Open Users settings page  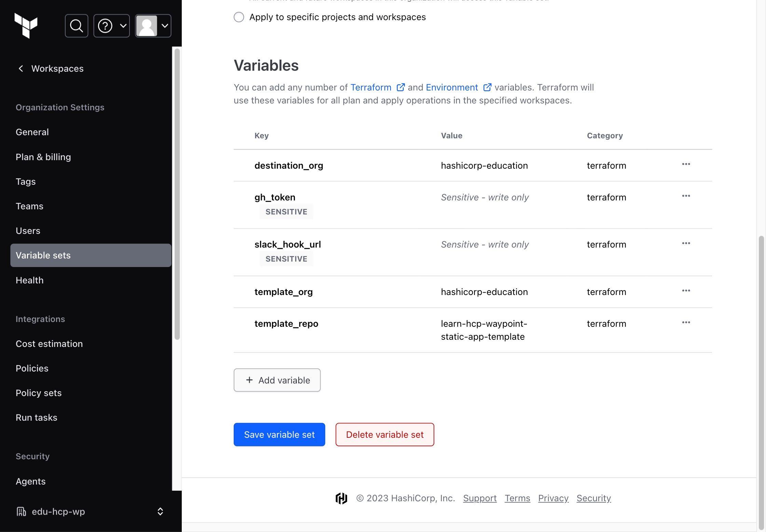tap(28, 231)
